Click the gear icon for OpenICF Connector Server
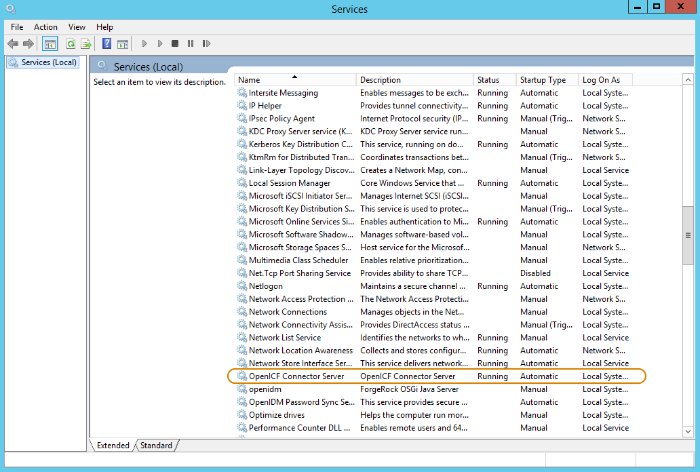This screenshot has width=700, height=472. tap(242, 376)
